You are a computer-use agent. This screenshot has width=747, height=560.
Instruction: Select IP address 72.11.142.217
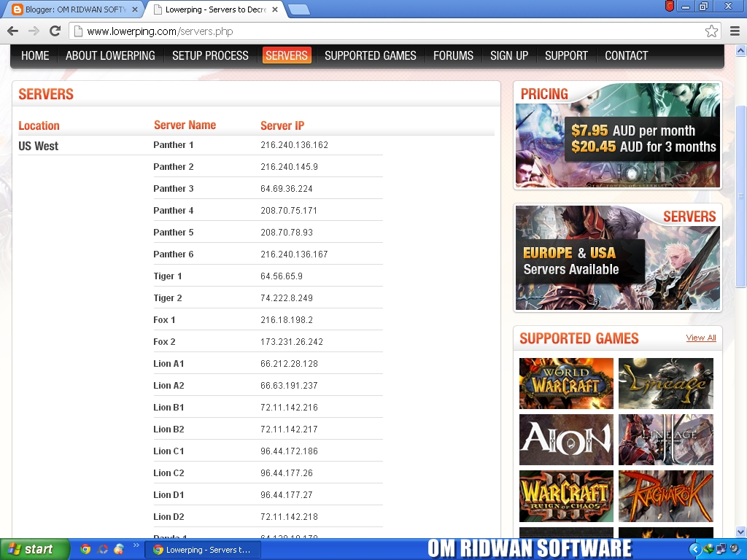click(x=289, y=429)
